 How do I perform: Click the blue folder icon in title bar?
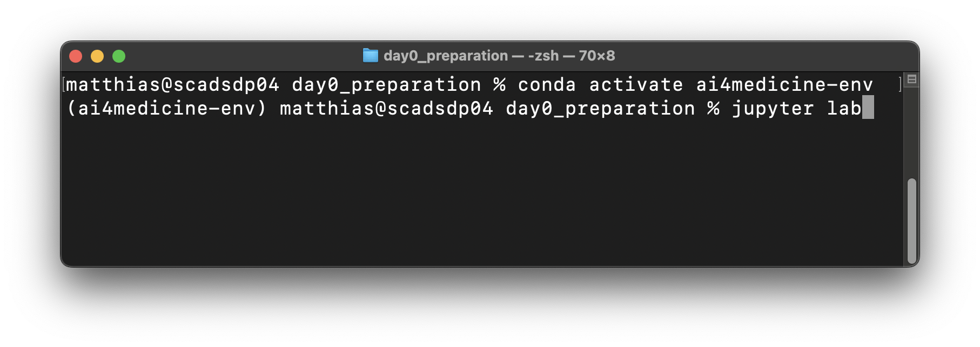(x=370, y=56)
